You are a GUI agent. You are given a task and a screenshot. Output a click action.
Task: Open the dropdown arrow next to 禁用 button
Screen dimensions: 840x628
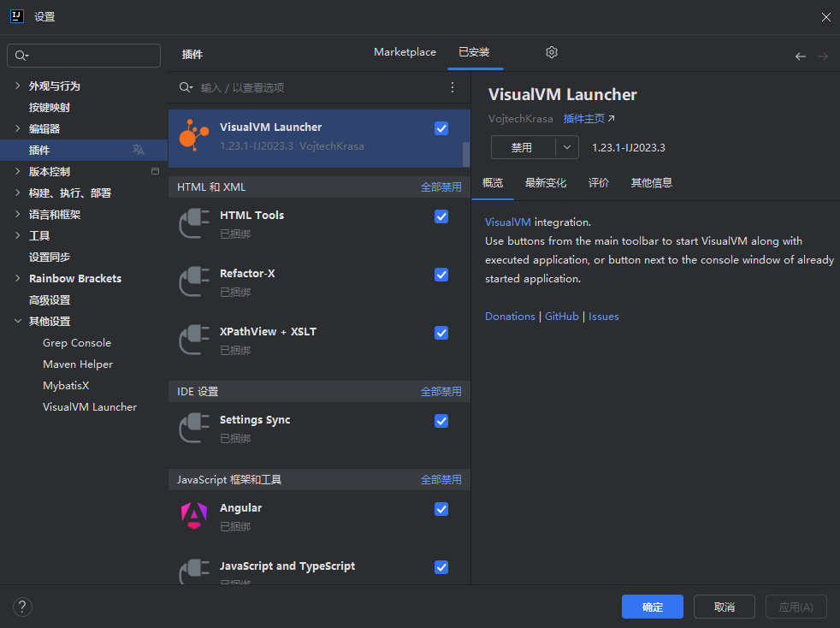coord(567,147)
